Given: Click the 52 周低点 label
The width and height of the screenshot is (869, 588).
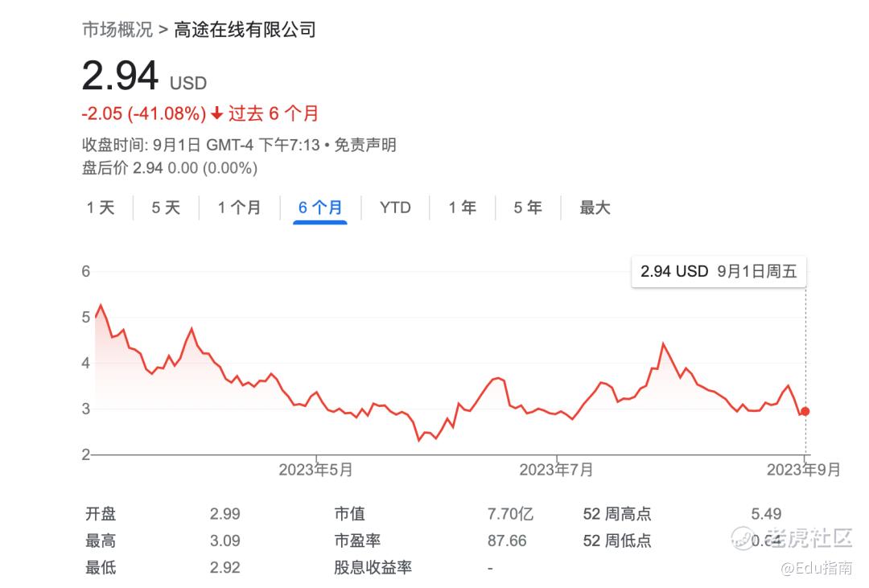Looking at the screenshot, I should (x=617, y=541).
